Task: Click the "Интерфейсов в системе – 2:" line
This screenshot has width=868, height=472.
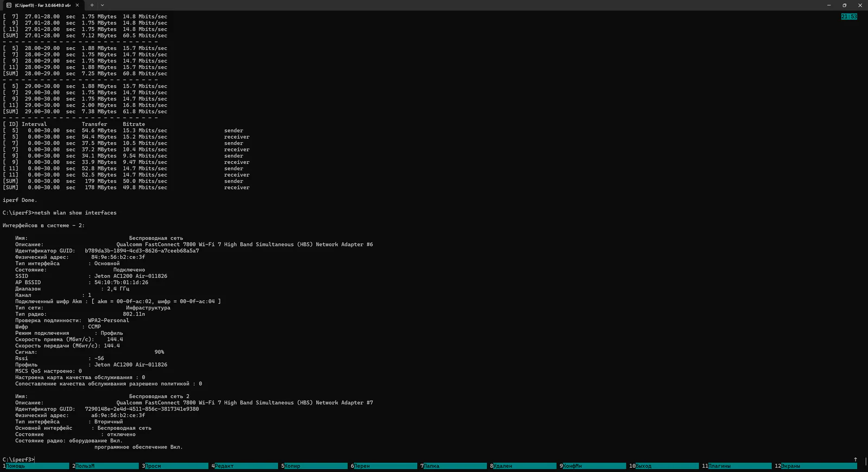Action: coord(43,226)
